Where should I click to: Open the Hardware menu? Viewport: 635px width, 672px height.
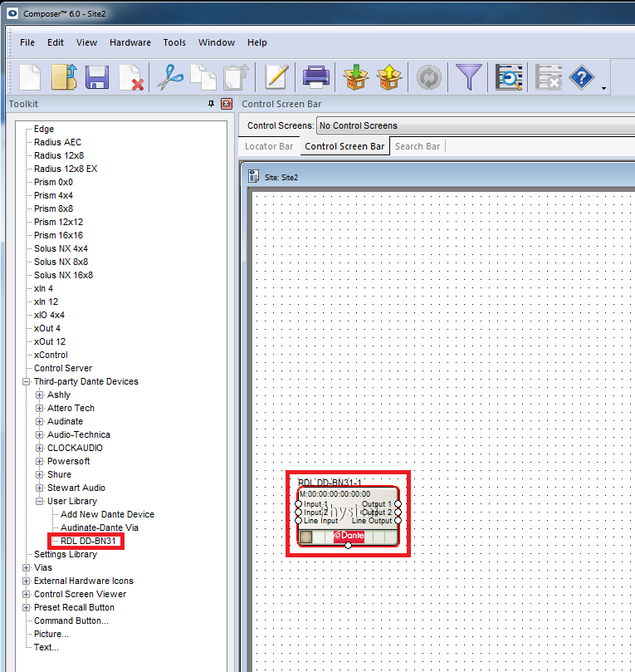click(130, 42)
